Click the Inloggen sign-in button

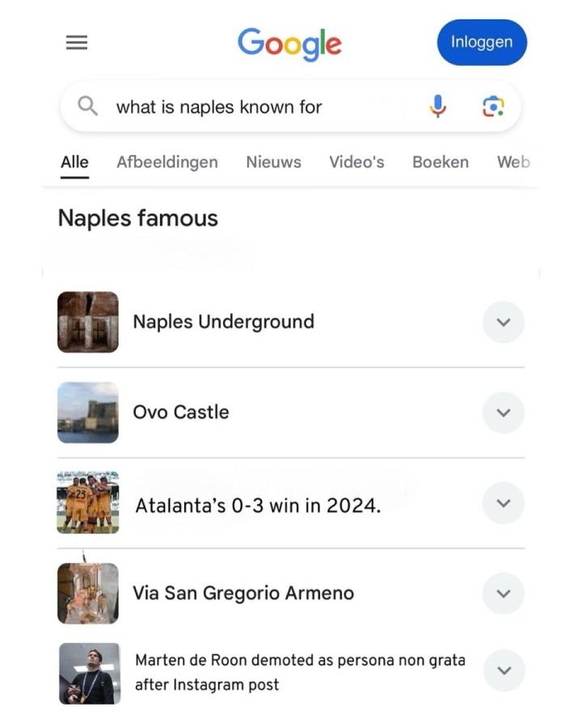[x=481, y=42]
